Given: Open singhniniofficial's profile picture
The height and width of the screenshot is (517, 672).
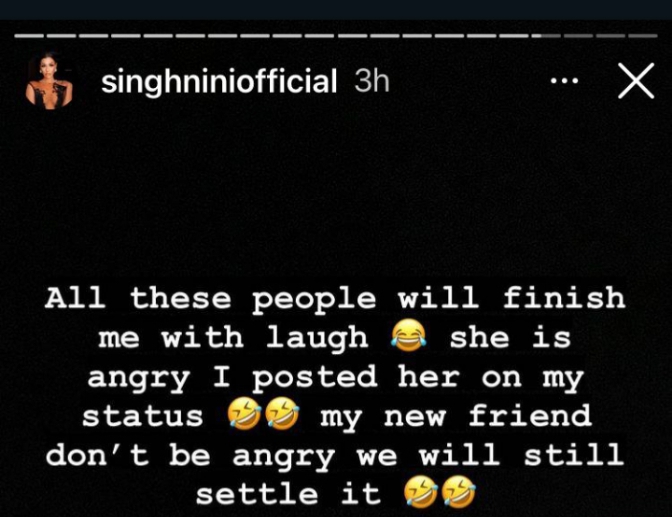Looking at the screenshot, I should click(49, 81).
